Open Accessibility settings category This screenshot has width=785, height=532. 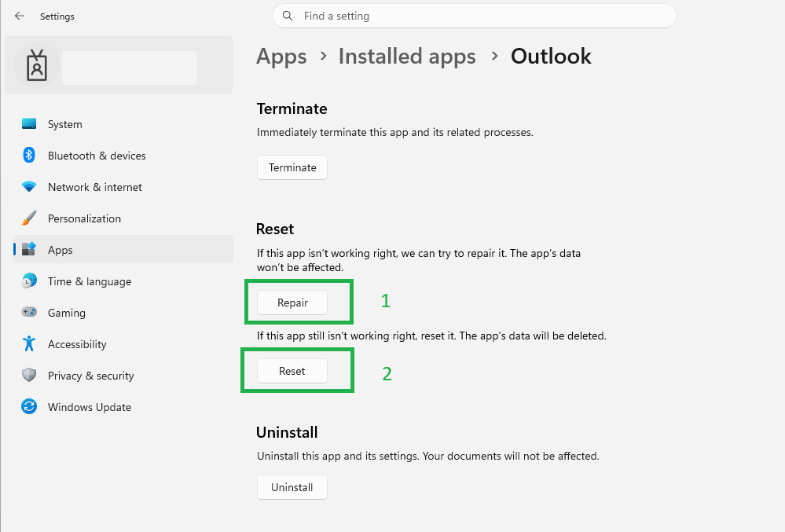[123, 344]
